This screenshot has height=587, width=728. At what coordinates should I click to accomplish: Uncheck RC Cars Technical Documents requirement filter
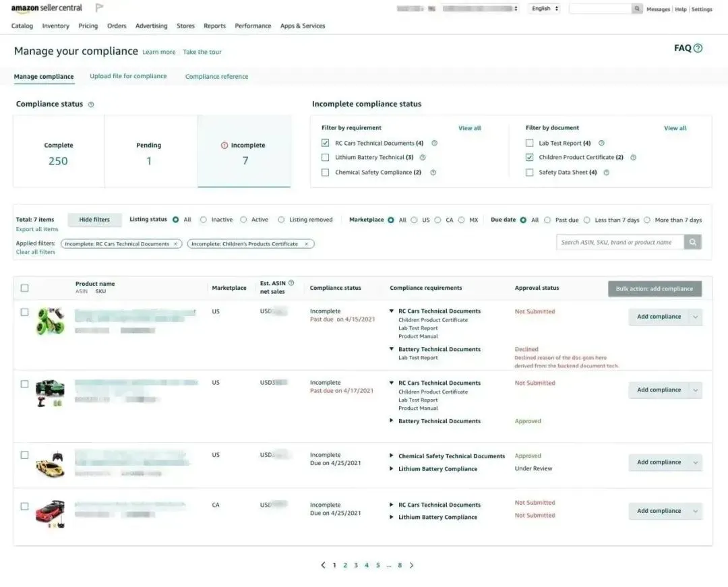325,143
